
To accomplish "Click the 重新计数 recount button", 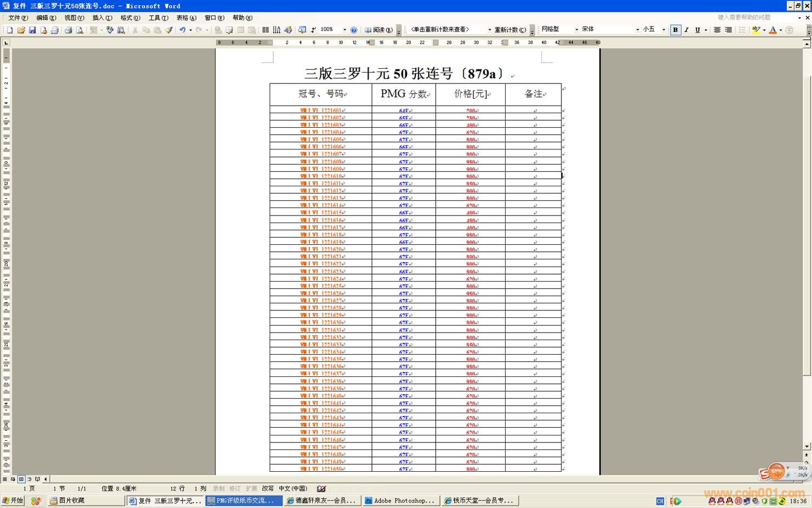I will tap(510, 30).
